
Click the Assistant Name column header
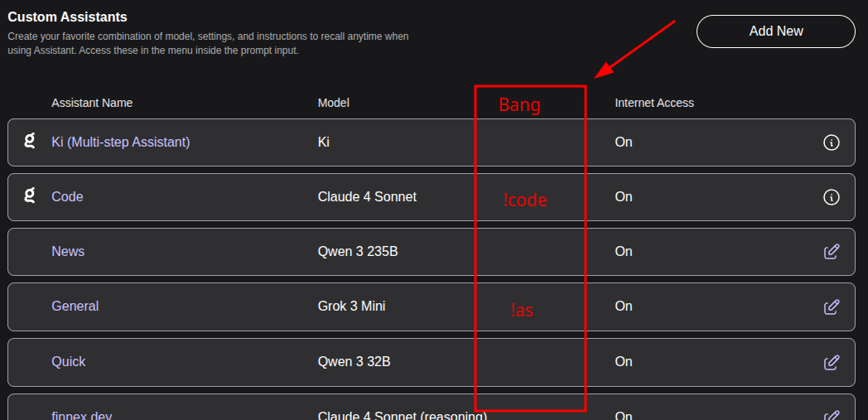92,103
